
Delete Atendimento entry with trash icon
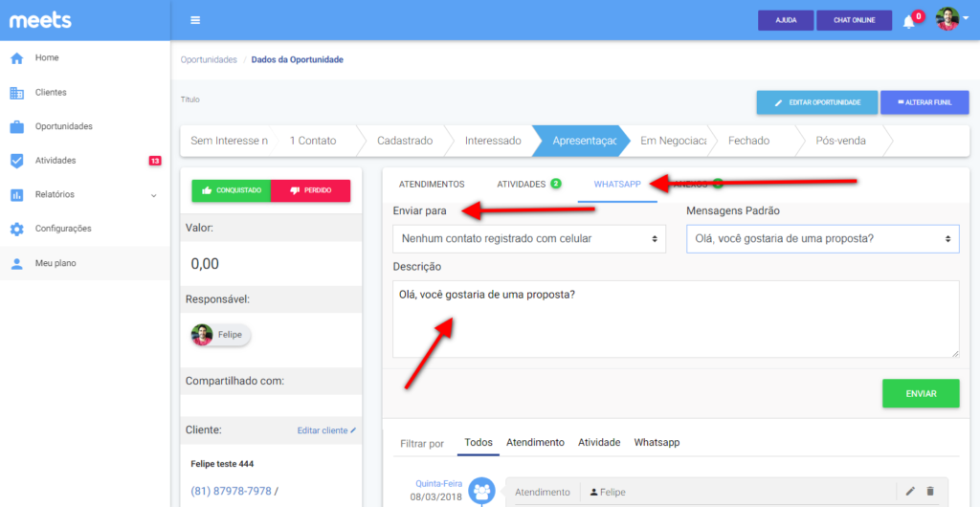click(930, 492)
